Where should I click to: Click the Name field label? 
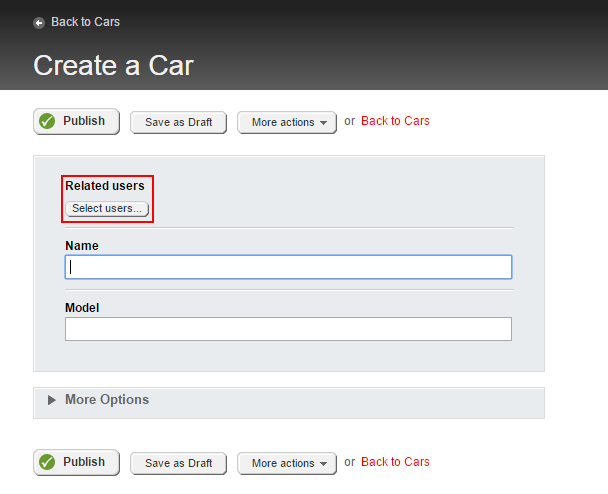point(82,245)
